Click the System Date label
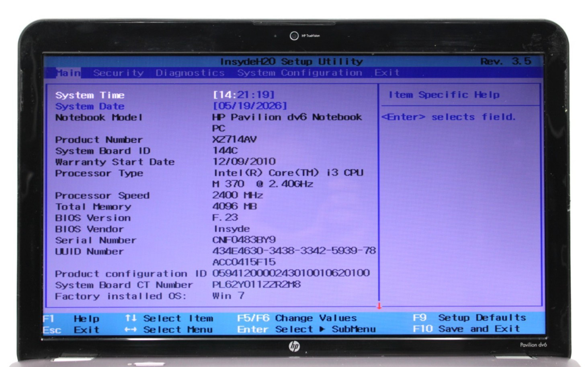Image resolution: width=588 pixels, height=367 pixels. click(90, 106)
